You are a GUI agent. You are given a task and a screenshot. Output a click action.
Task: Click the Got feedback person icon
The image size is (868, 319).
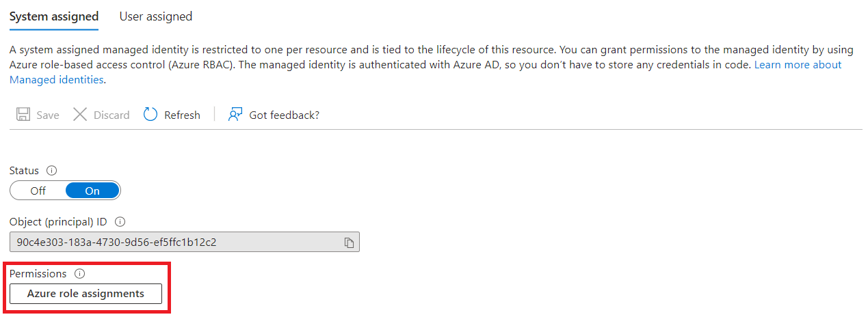pyautogui.click(x=235, y=115)
